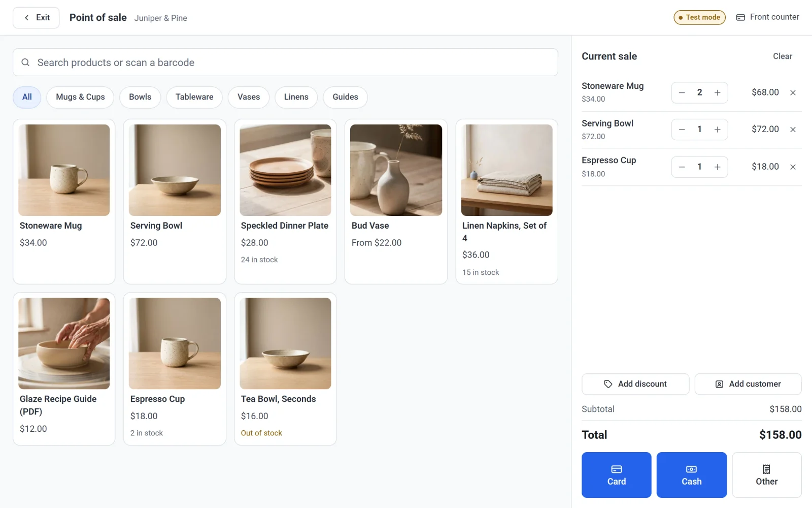Click the Subtotal label
Viewport: 812px width, 508px height.
[x=598, y=409]
